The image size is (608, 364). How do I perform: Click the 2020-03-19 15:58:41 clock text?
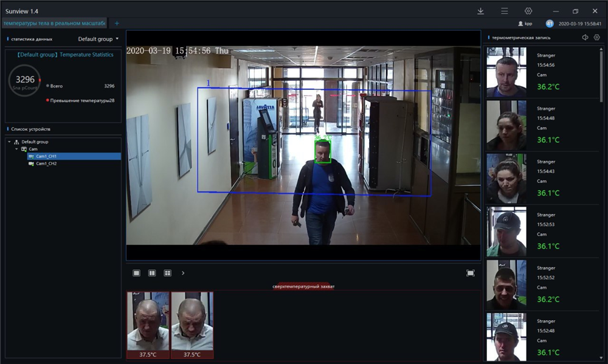[x=579, y=24]
